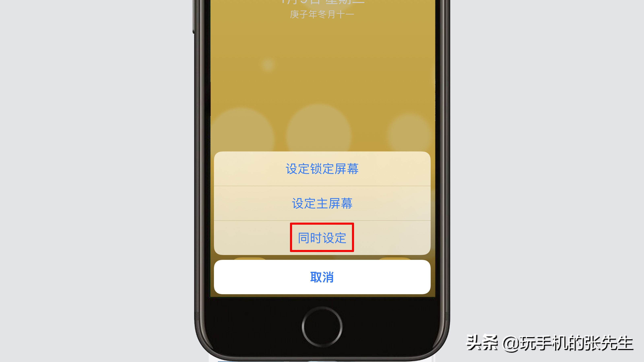Tap 同时设定 to set both screens
The height and width of the screenshot is (362, 644).
click(322, 237)
